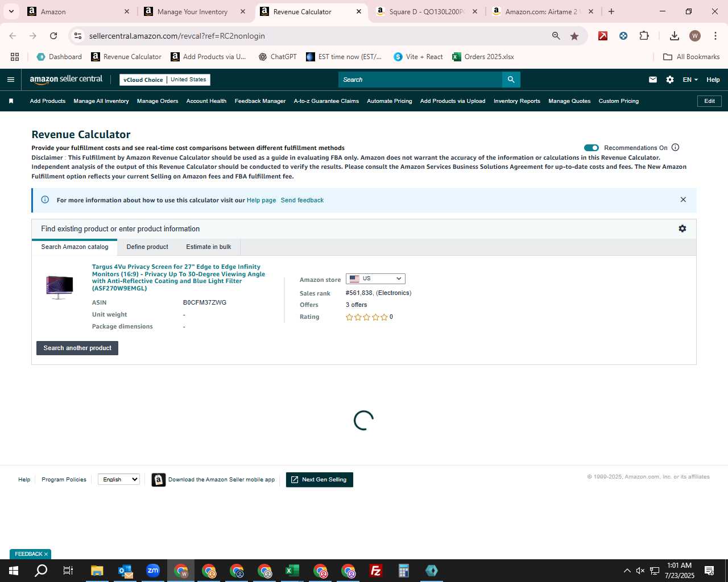Screen dimensions: 728x582
Task: Open the English language selector in footer
Action: (119, 479)
